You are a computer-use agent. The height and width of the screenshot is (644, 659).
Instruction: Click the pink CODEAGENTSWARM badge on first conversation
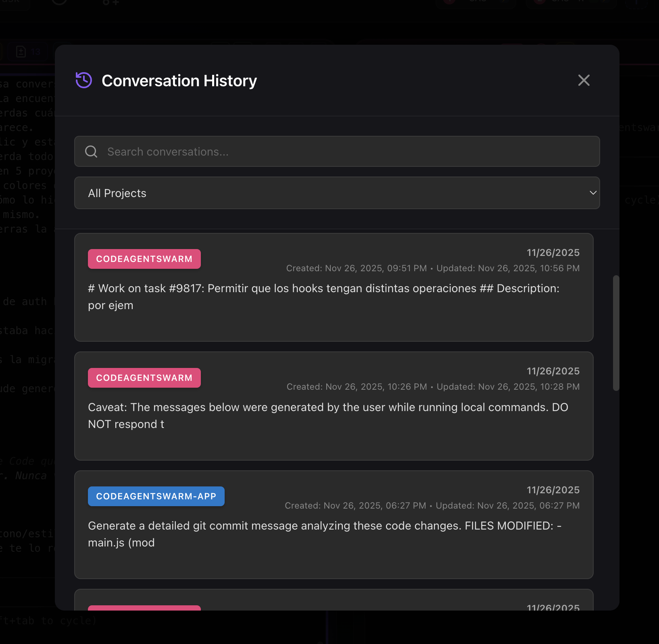coord(144,259)
